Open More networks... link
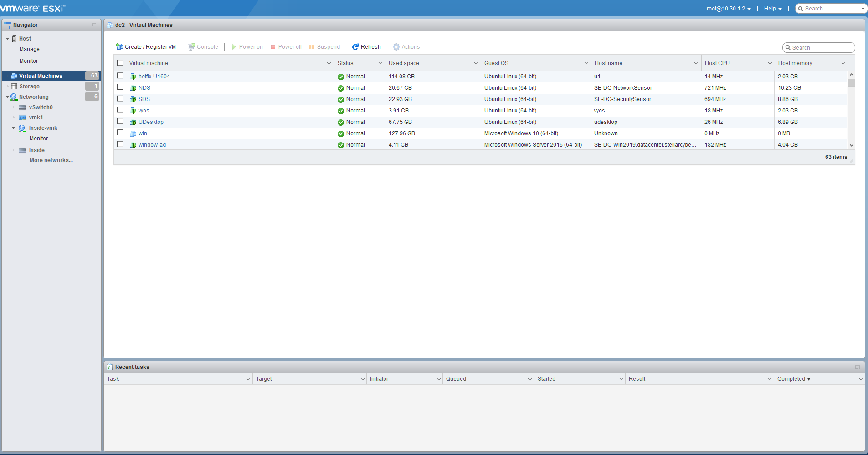The width and height of the screenshot is (868, 455). pos(51,160)
